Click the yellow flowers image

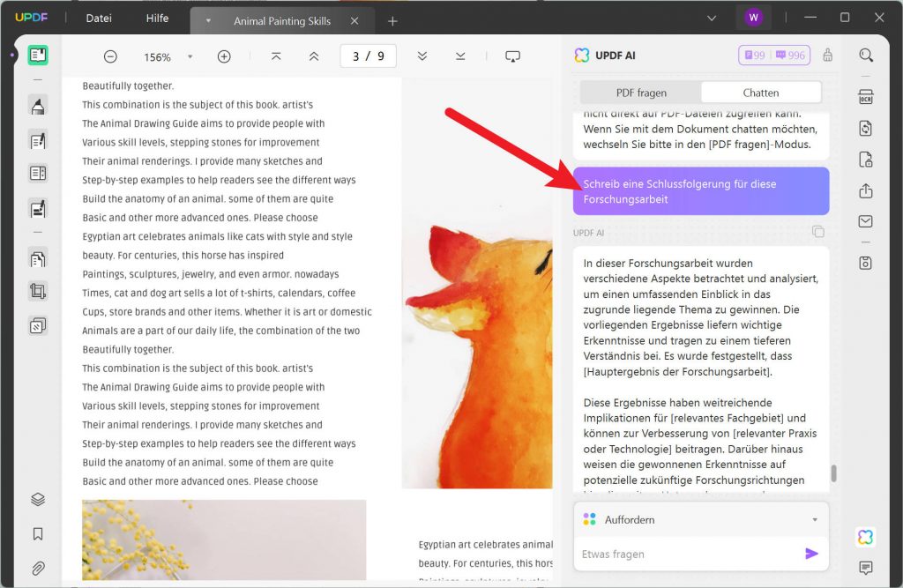(x=224, y=540)
